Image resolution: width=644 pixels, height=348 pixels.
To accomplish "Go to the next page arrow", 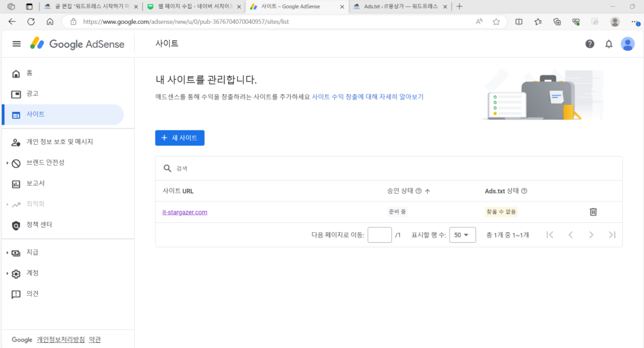I will pos(591,235).
